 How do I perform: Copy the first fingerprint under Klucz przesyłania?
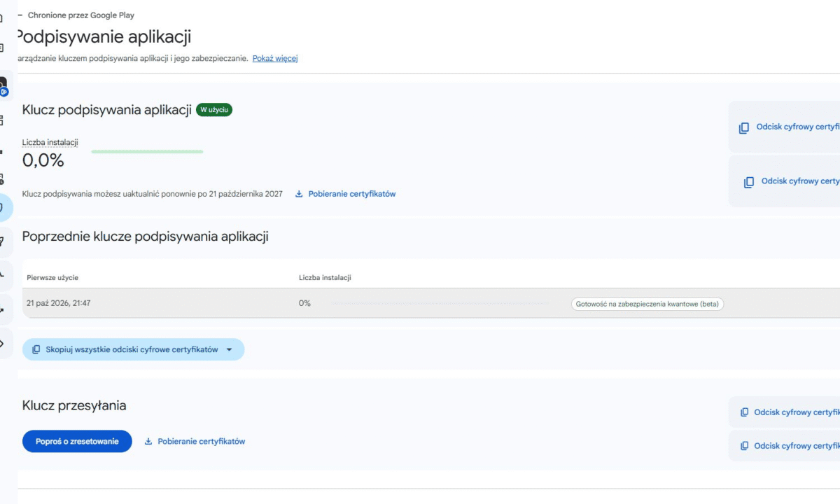coord(790,412)
